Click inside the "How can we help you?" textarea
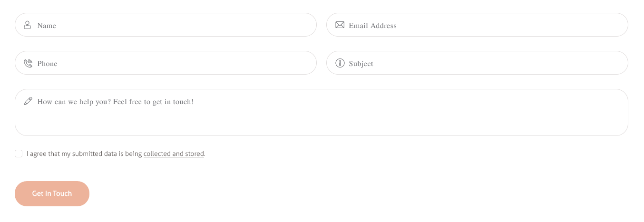The height and width of the screenshot is (222, 644). point(322,112)
